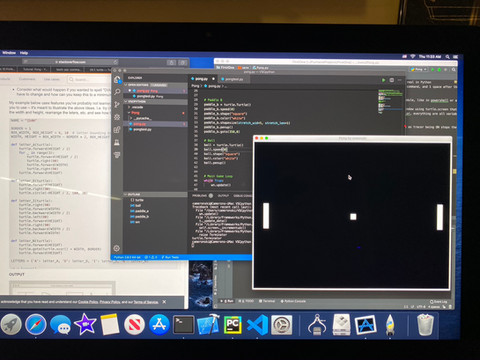Dismiss the cookie banner with the X
Viewport: 480px width, 360px height.
(x=164, y=302)
